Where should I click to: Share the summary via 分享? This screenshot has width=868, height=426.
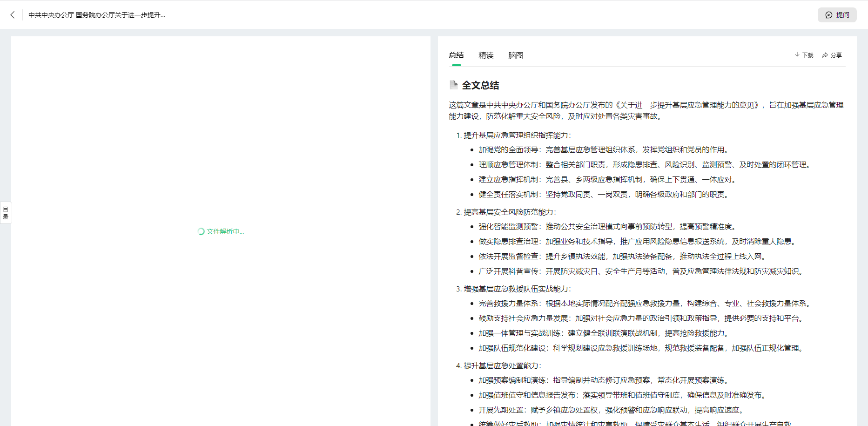point(832,55)
